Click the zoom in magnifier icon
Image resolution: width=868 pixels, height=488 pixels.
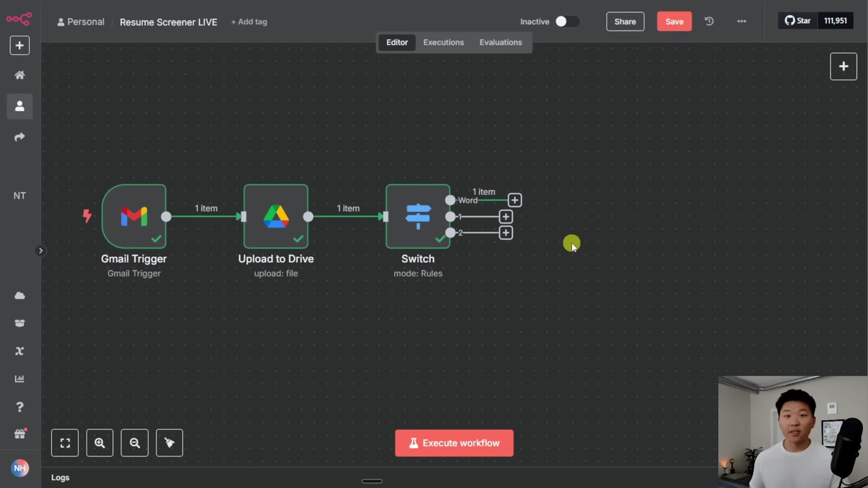click(100, 443)
